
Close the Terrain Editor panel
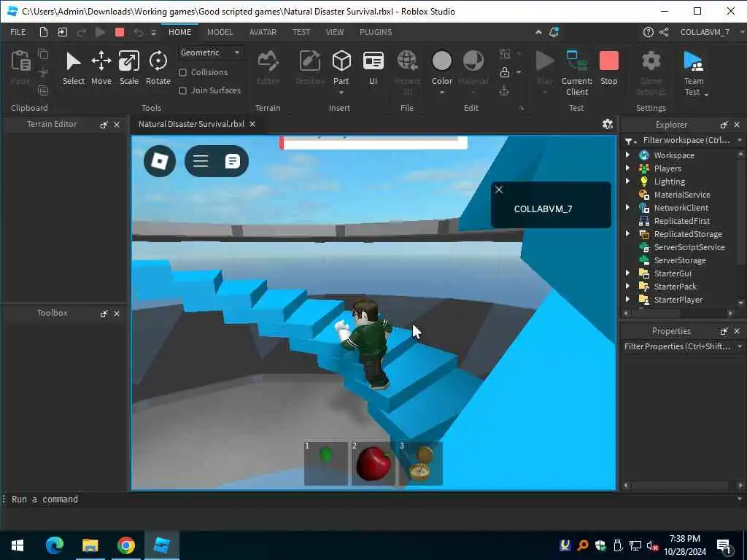(117, 125)
